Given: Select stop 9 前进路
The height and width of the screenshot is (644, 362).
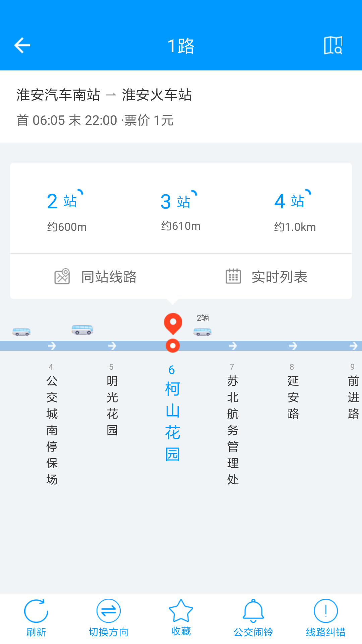Looking at the screenshot, I should 354,391.
